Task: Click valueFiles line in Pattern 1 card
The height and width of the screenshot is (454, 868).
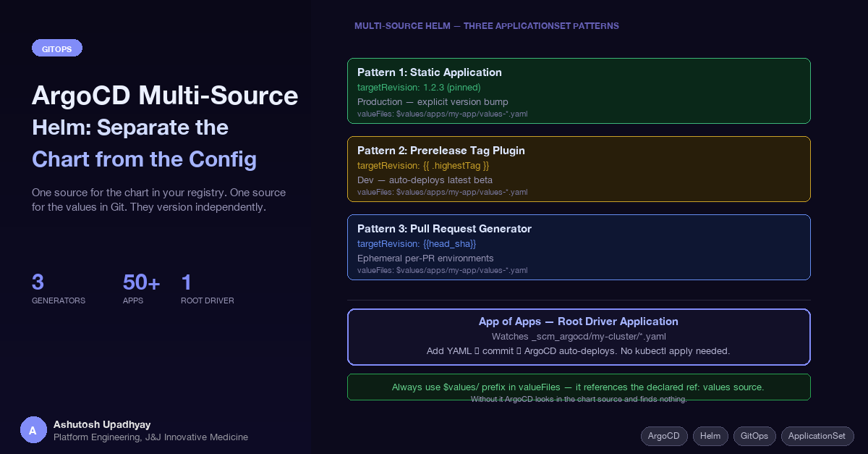Action: [442, 114]
